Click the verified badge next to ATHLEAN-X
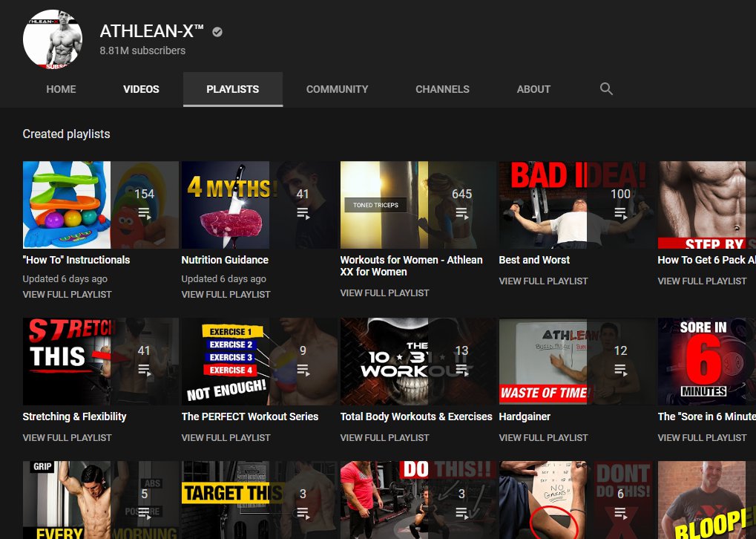 (x=217, y=32)
